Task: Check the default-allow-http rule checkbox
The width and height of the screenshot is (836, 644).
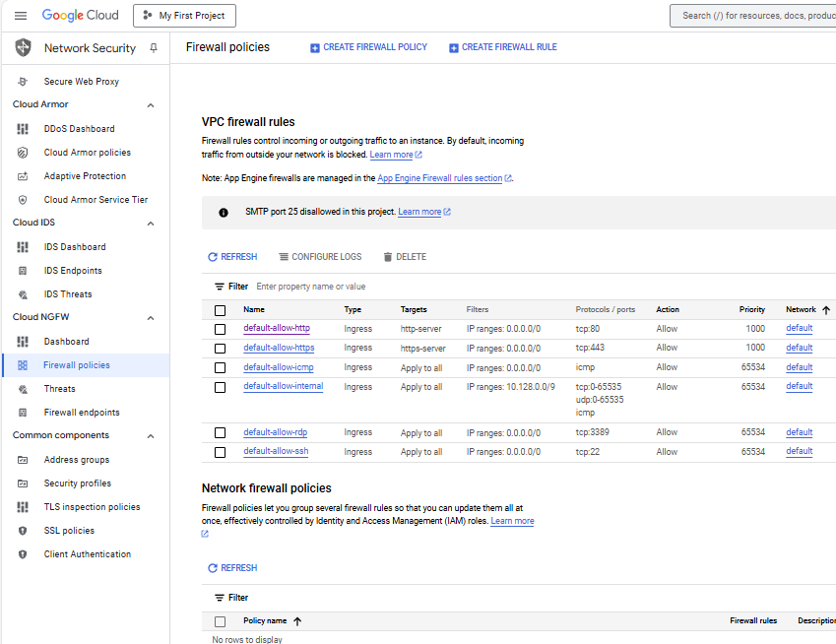Action: (220, 329)
